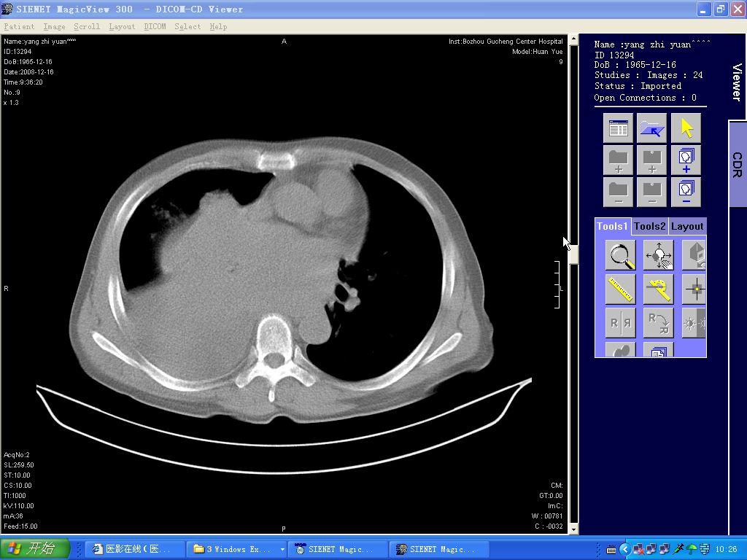Expand the Windows Explorer taskbar group arrow

click(x=282, y=549)
